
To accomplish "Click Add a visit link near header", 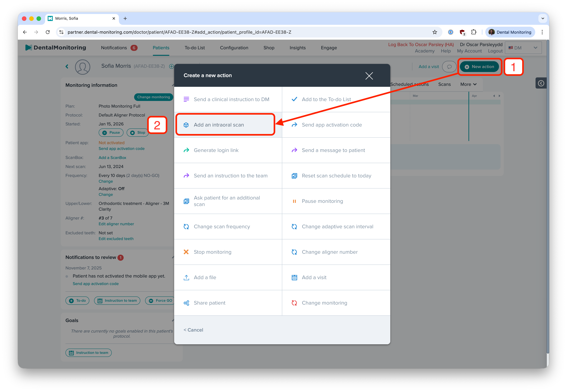I will [428, 67].
